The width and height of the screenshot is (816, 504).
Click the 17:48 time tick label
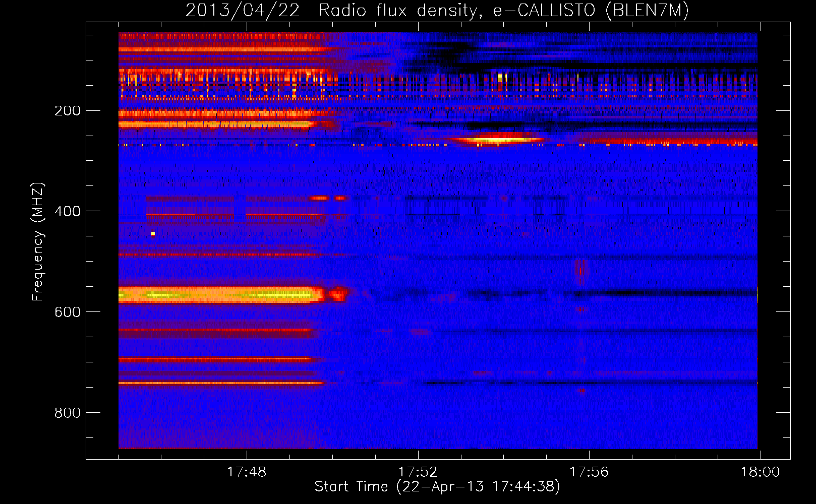pos(247,472)
